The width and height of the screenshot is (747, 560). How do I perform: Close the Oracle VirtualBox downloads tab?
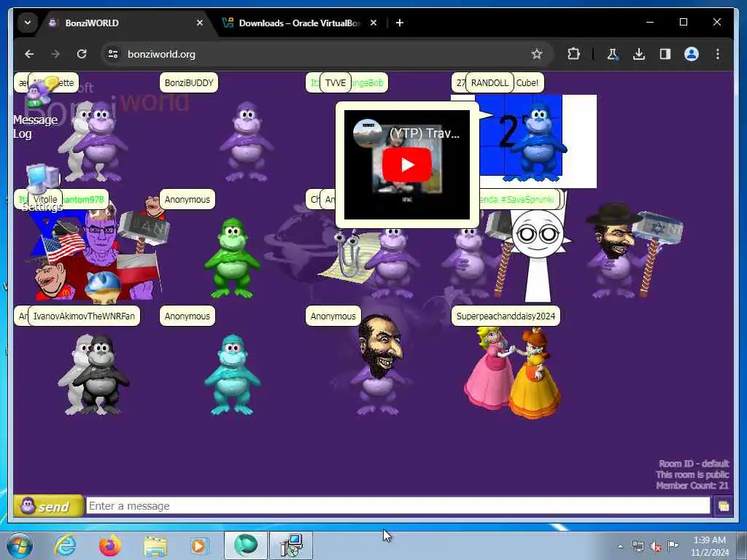[x=373, y=23]
